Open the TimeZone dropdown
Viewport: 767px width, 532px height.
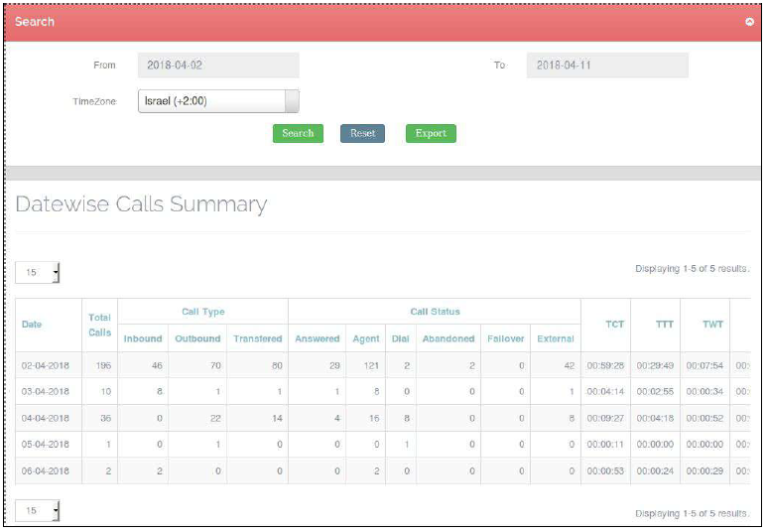click(218, 101)
